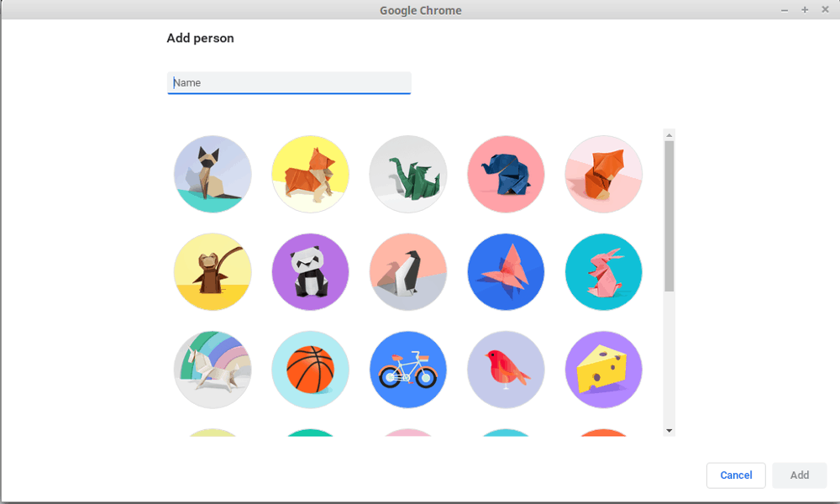The width and height of the screenshot is (840, 504).
Task: Select the bicycle avatar
Action: pyautogui.click(x=407, y=370)
